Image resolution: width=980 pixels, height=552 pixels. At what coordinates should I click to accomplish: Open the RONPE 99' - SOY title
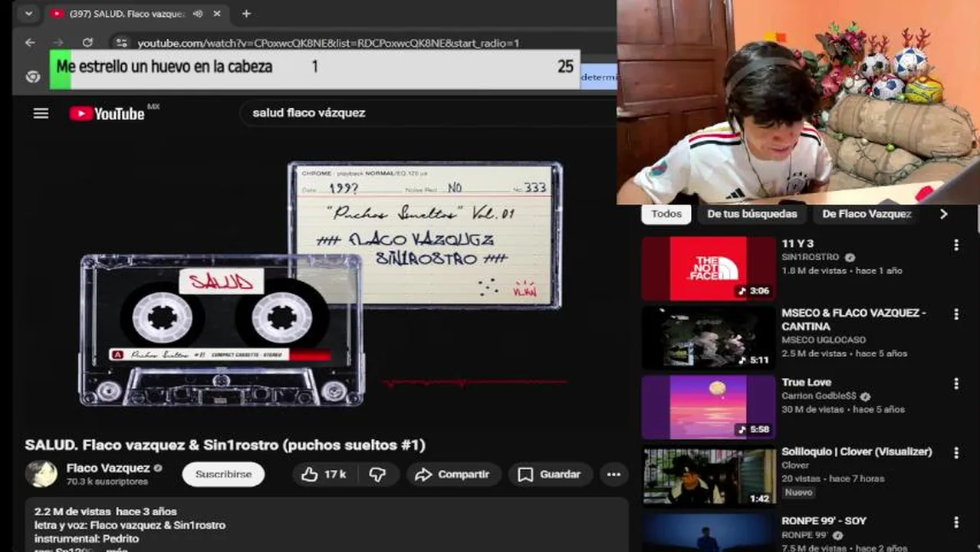[824, 521]
